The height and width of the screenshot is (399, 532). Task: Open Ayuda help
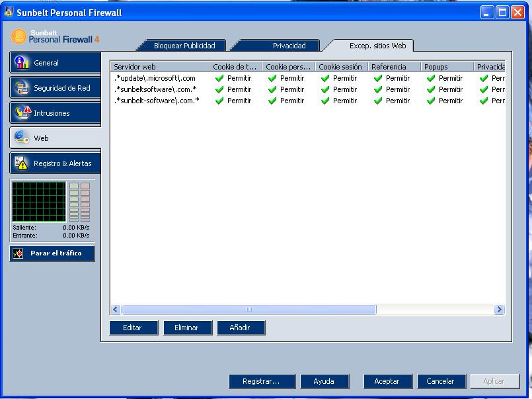[324, 381]
